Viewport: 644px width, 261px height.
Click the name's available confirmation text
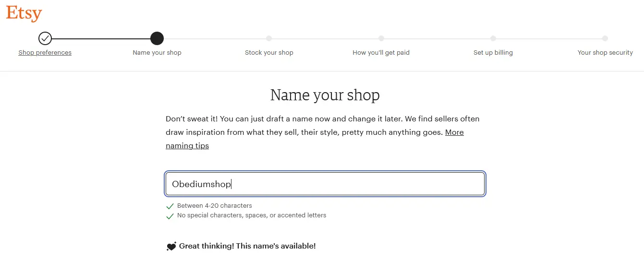247,246
